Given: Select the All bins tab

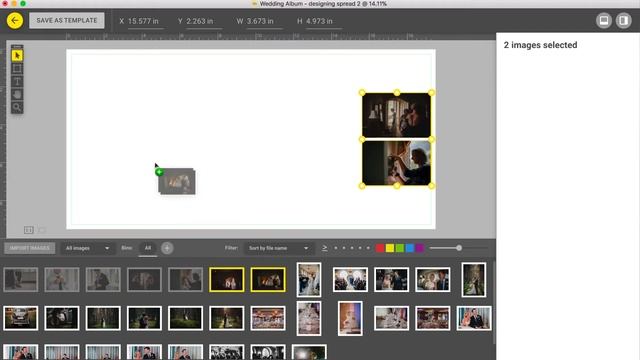Looking at the screenshot, I should 148,248.
